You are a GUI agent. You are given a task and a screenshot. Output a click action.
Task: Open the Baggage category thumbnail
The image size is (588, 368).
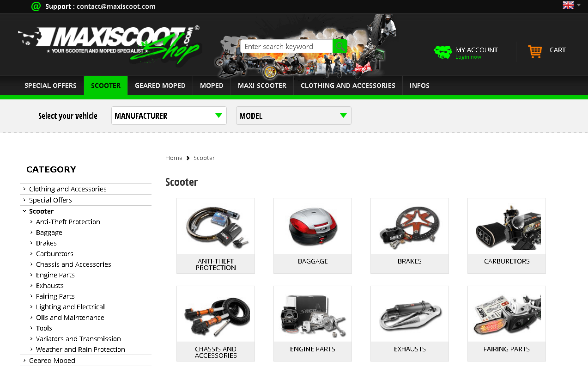click(x=313, y=226)
